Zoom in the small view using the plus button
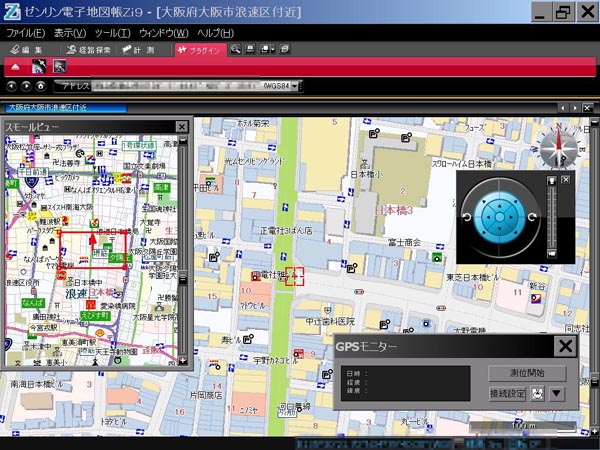This screenshot has width=600, height=450. (183, 360)
